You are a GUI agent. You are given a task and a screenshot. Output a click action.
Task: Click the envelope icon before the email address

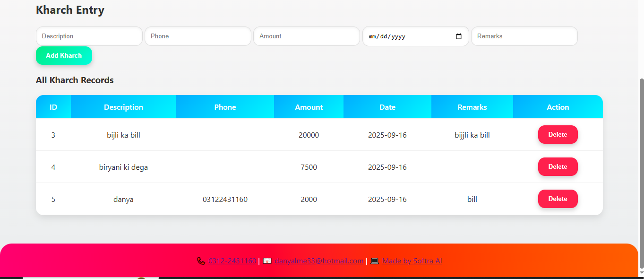pos(266,261)
